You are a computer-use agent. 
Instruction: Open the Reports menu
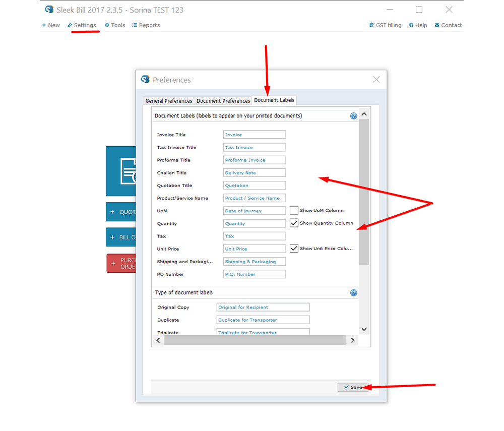146,25
